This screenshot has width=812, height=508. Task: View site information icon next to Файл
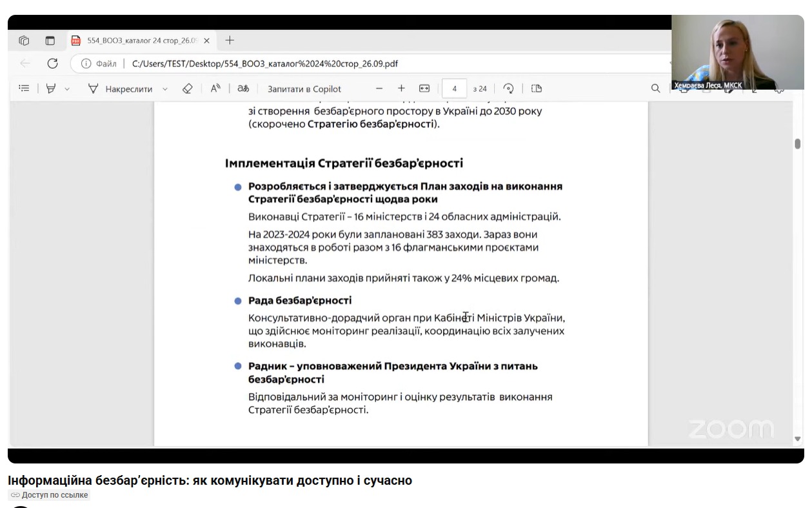pyautogui.click(x=86, y=64)
